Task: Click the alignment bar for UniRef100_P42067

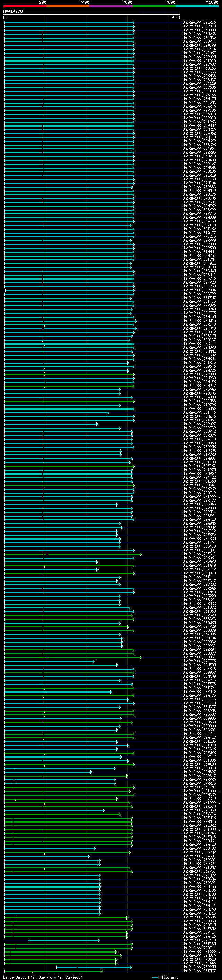Action: [x=69, y=53]
